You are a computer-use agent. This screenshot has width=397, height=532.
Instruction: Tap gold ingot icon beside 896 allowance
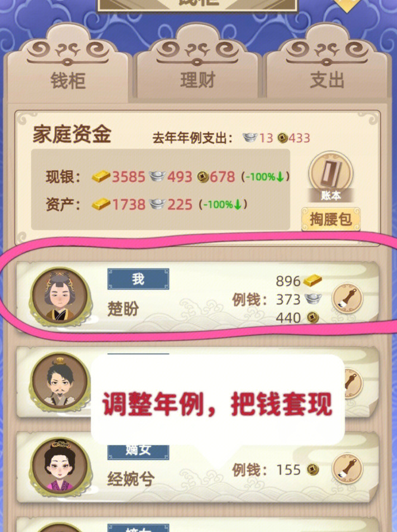[x=312, y=280]
